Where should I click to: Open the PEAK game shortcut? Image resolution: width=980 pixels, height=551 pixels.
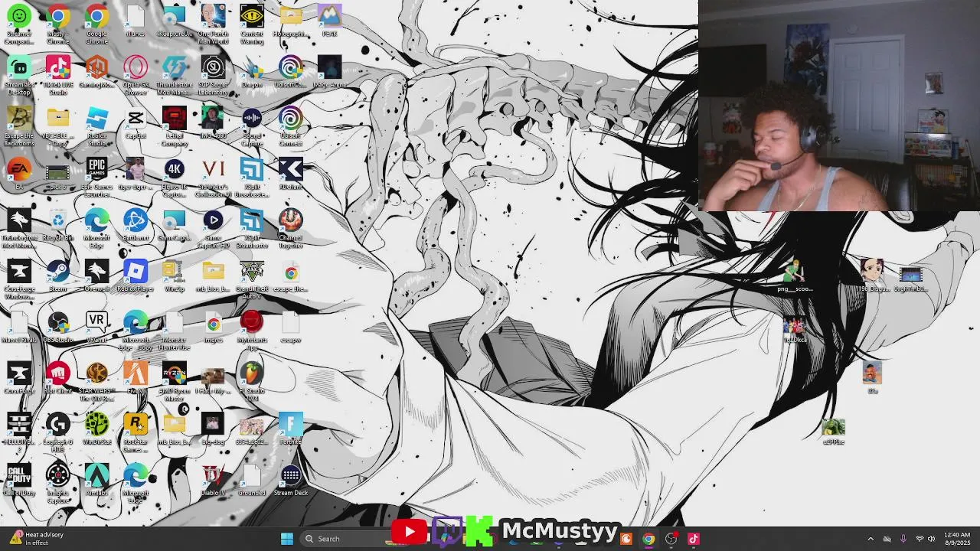click(329, 21)
